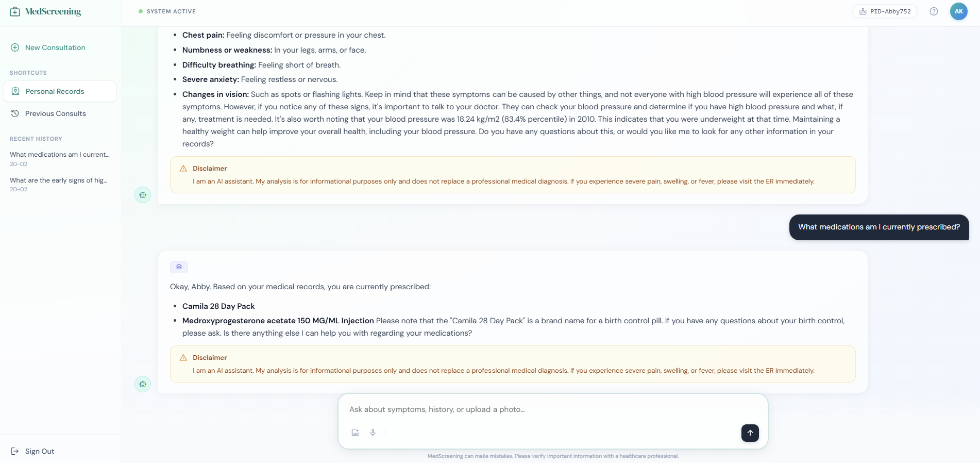This screenshot has height=463, width=980.
Task: Focus the Ask about symptoms input field
Action: point(553,409)
